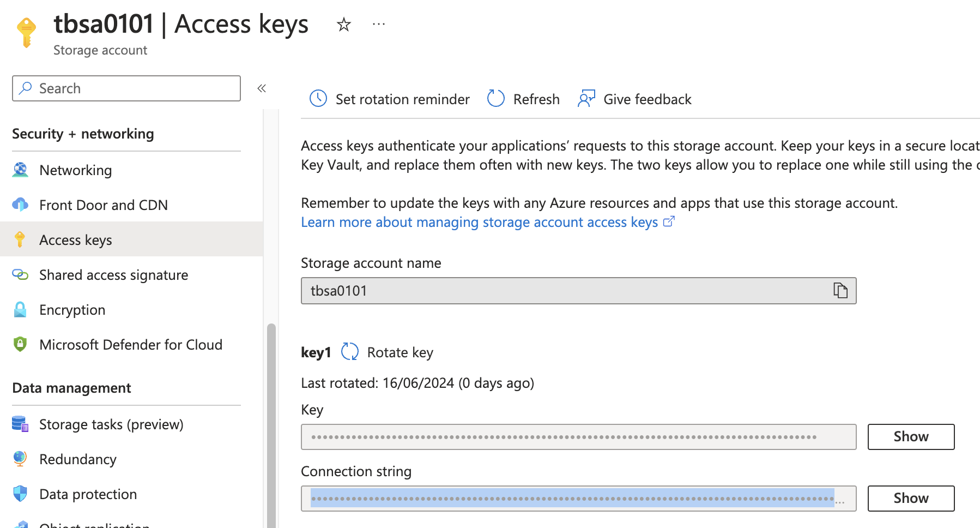Click the external link icon after Learn more
The height and width of the screenshot is (528, 980).
669,221
